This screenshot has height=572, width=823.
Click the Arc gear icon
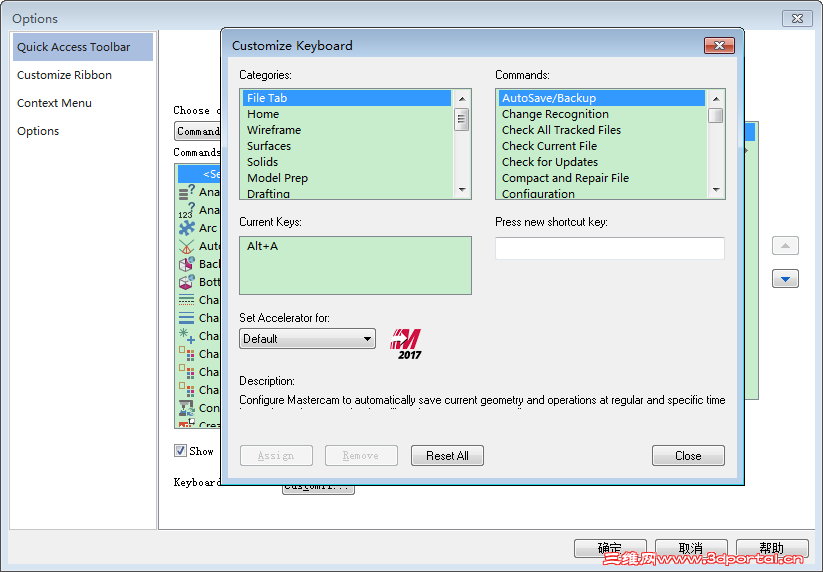(186, 228)
